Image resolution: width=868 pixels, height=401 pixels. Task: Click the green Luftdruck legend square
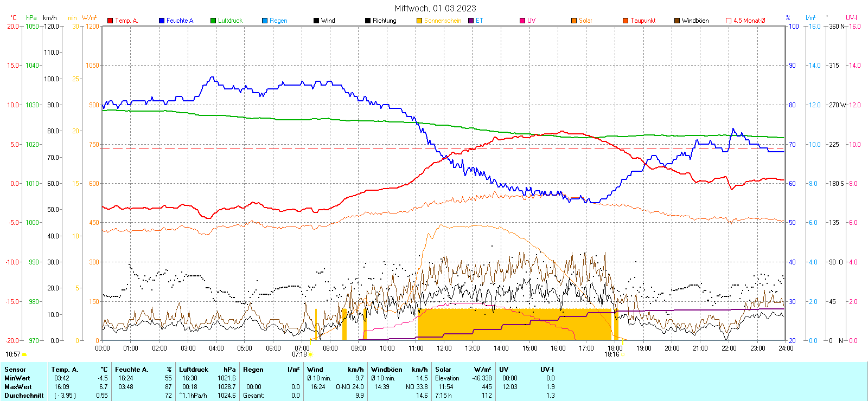(213, 21)
